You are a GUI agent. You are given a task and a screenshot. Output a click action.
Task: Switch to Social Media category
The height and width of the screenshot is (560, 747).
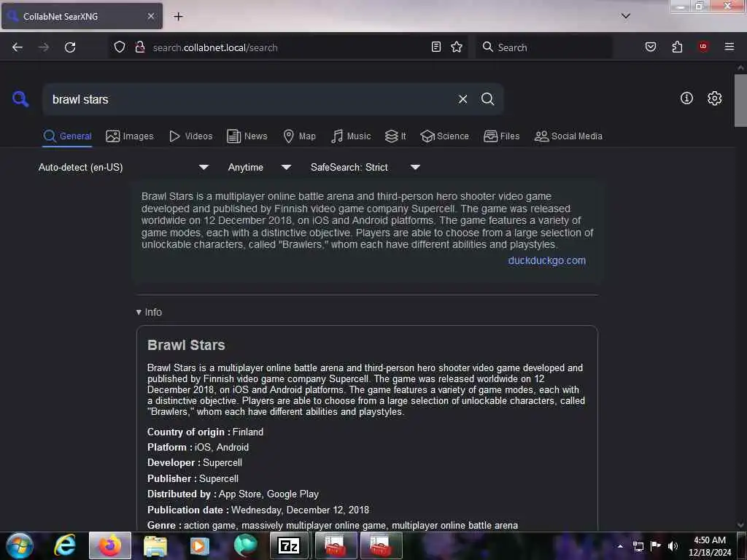coord(568,136)
